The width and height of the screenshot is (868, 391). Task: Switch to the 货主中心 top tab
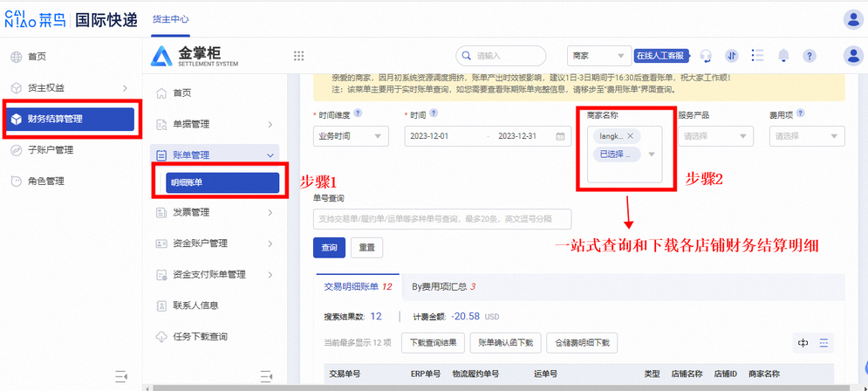coord(170,19)
